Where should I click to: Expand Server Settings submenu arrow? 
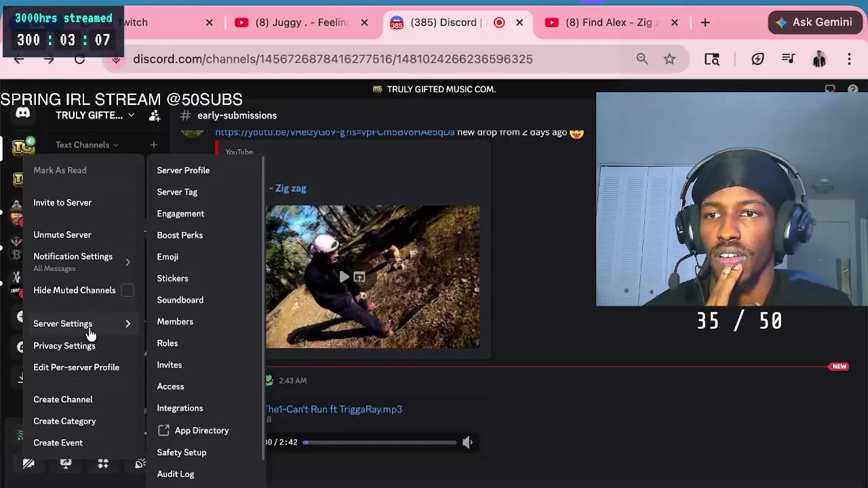click(x=127, y=324)
